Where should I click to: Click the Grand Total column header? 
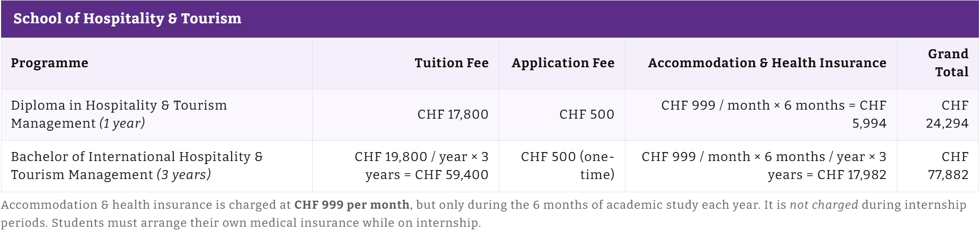(948, 63)
